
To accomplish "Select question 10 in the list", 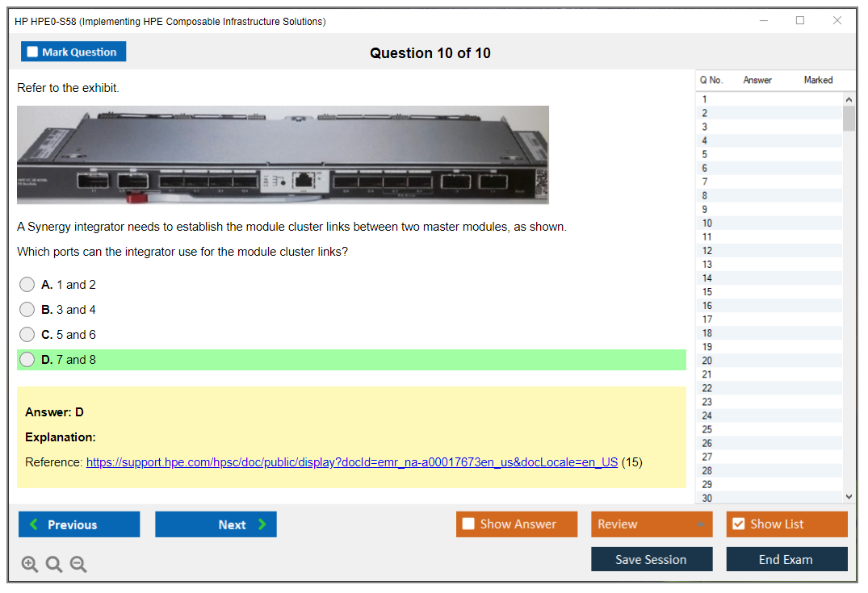I will pyautogui.click(x=707, y=223).
